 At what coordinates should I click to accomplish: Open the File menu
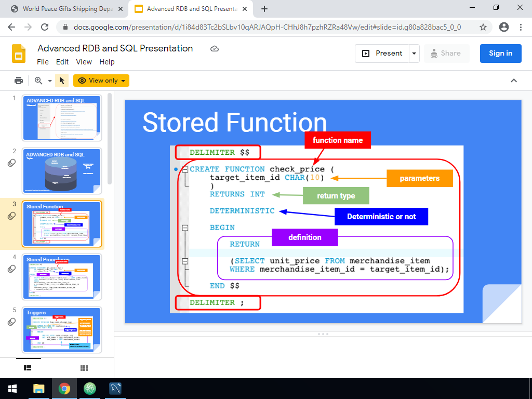pyautogui.click(x=43, y=62)
